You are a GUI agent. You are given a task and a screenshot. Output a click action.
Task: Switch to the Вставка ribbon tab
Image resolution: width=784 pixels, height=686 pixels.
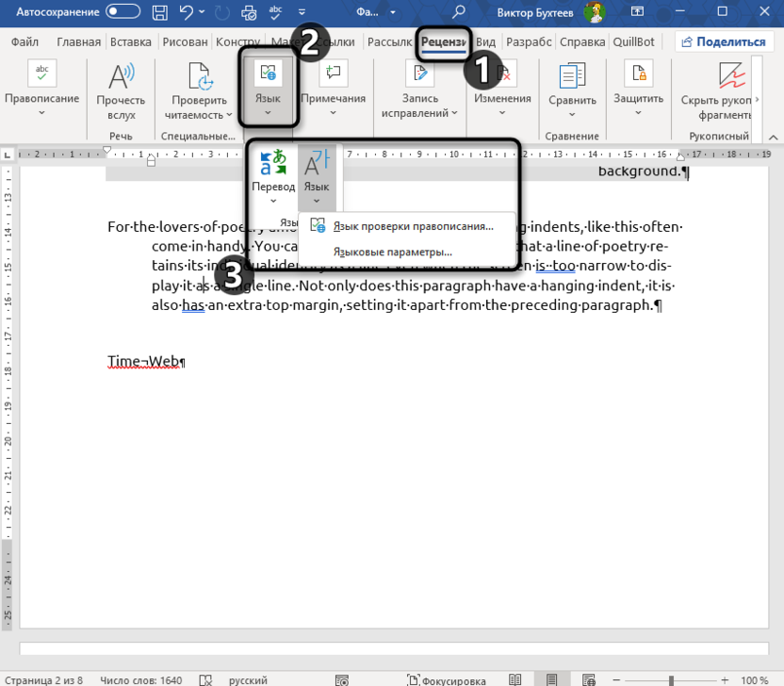(x=130, y=42)
